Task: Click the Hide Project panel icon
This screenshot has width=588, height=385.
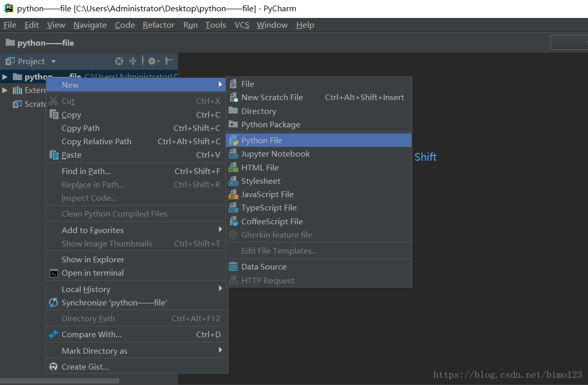Action: pos(169,61)
